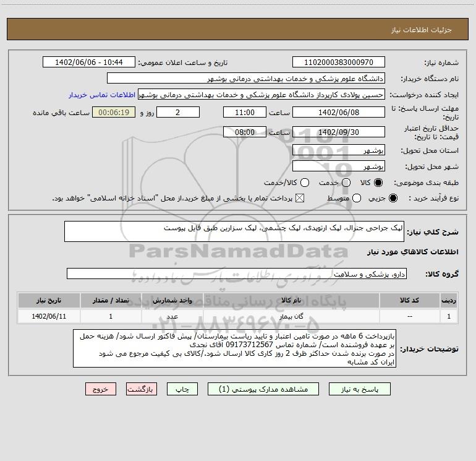
Task: Click the نام دستگاه خریدار field
Action: click(246, 78)
